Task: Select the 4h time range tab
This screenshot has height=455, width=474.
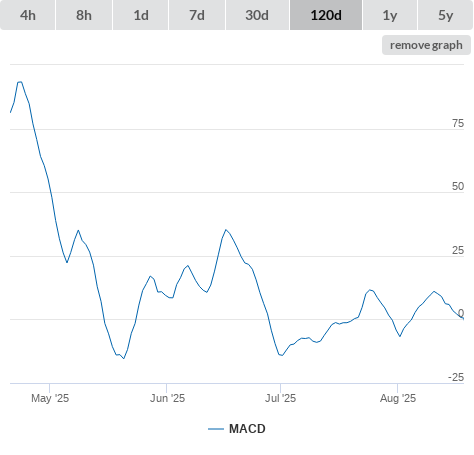Action: click(28, 15)
